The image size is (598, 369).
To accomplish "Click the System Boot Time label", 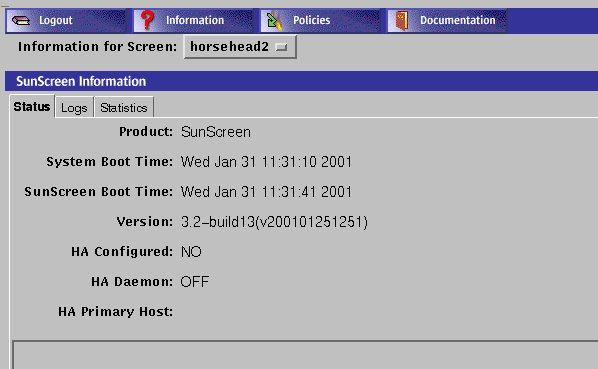I will [110, 162].
